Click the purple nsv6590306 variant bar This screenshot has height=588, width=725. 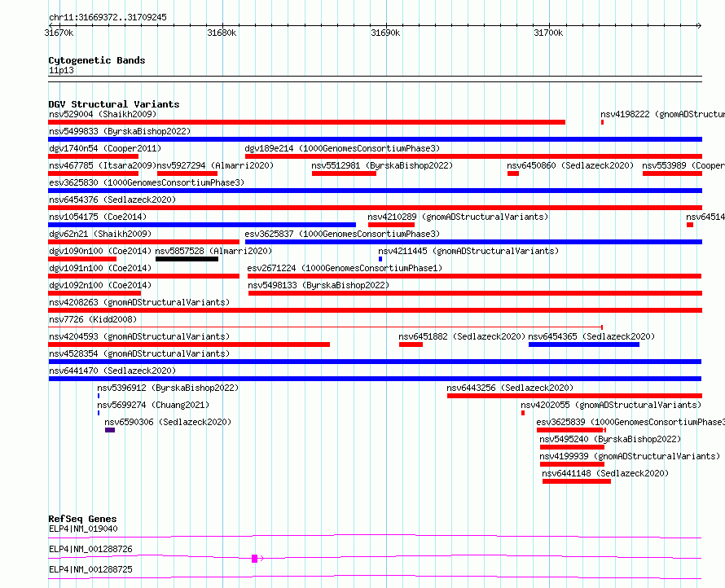click(x=110, y=430)
